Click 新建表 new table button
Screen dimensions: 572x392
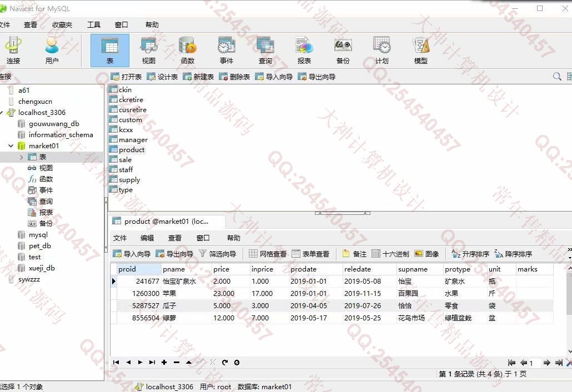tap(198, 77)
